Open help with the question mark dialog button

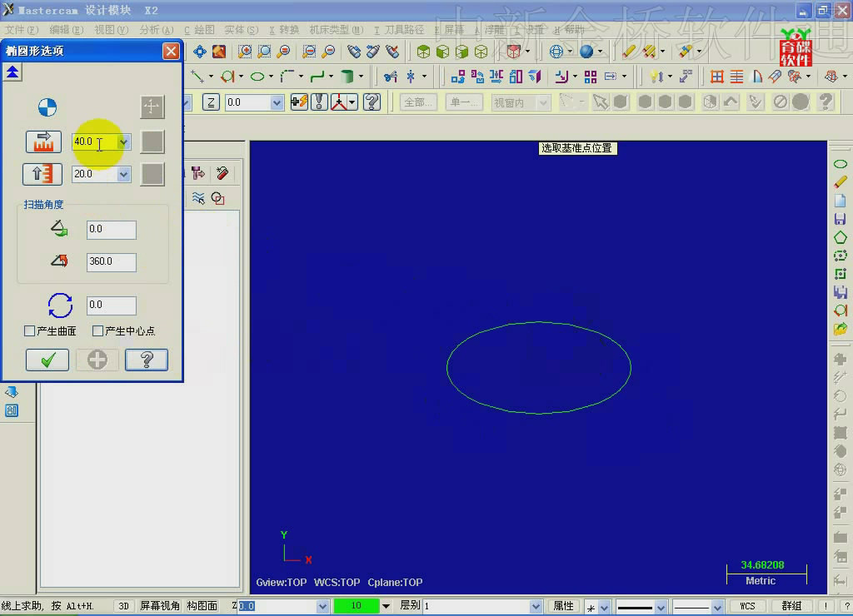147,360
